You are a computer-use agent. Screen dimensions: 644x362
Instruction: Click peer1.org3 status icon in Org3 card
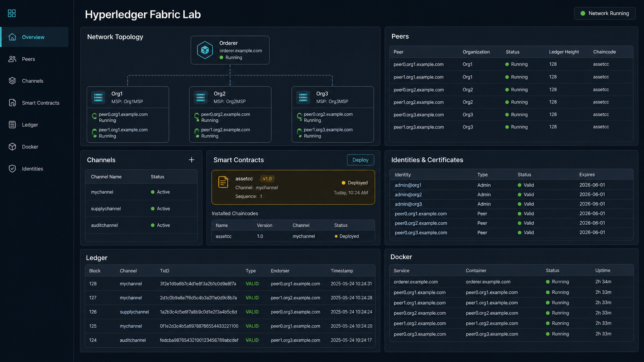tap(299, 132)
